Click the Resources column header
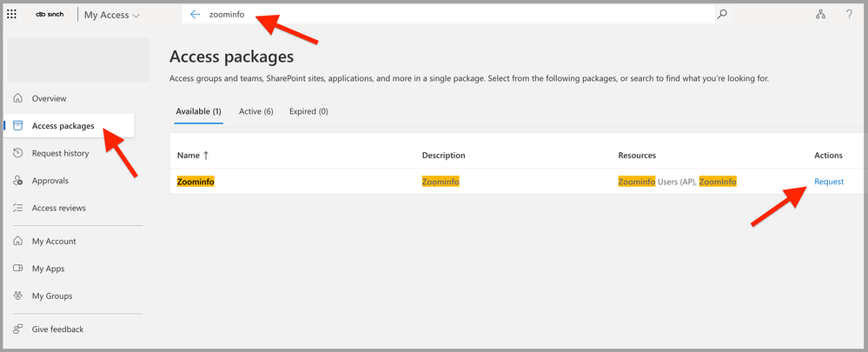Screen dimensions: 868x352 (x=637, y=156)
